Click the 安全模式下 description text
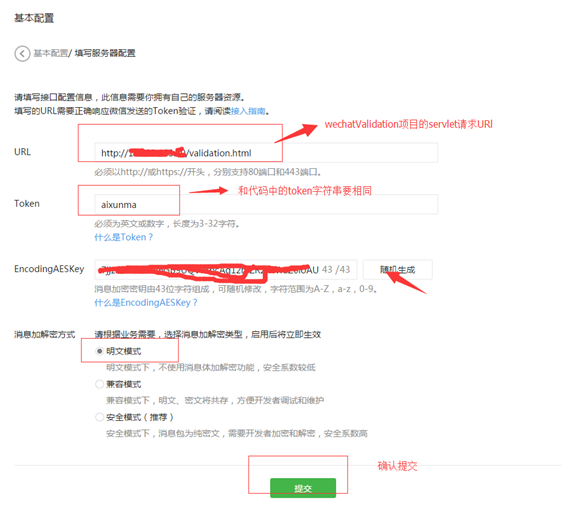The width and height of the screenshot is (564, 505). pyautogui.click(x=237, y=433)
